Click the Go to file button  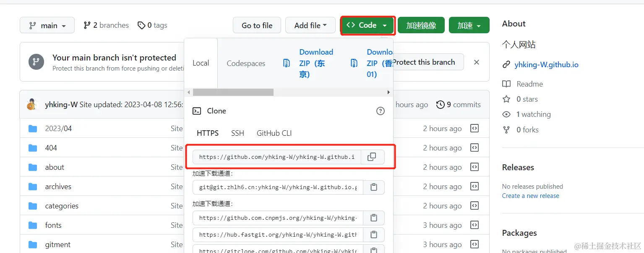257,25
